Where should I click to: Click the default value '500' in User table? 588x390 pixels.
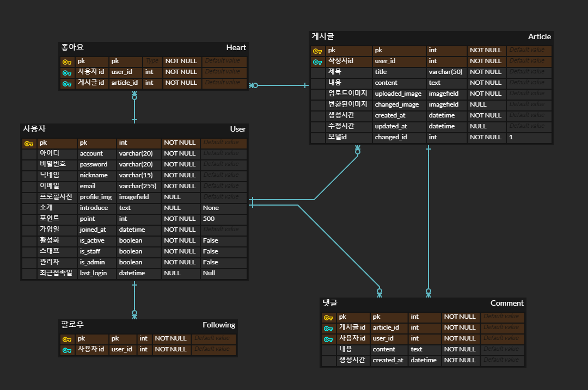tap(224, 219)
